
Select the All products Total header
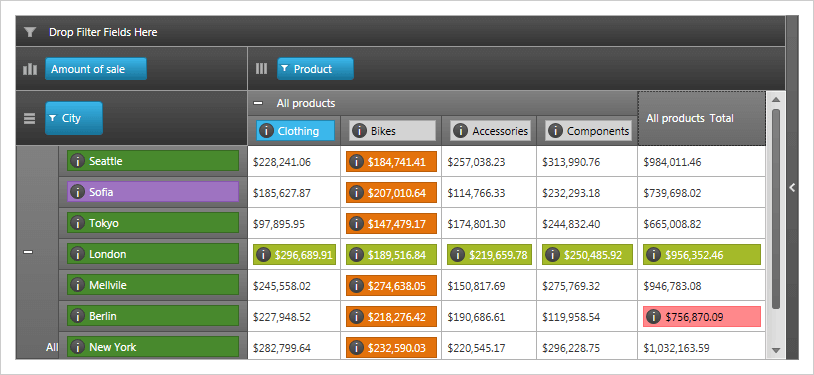click(701, 118)
